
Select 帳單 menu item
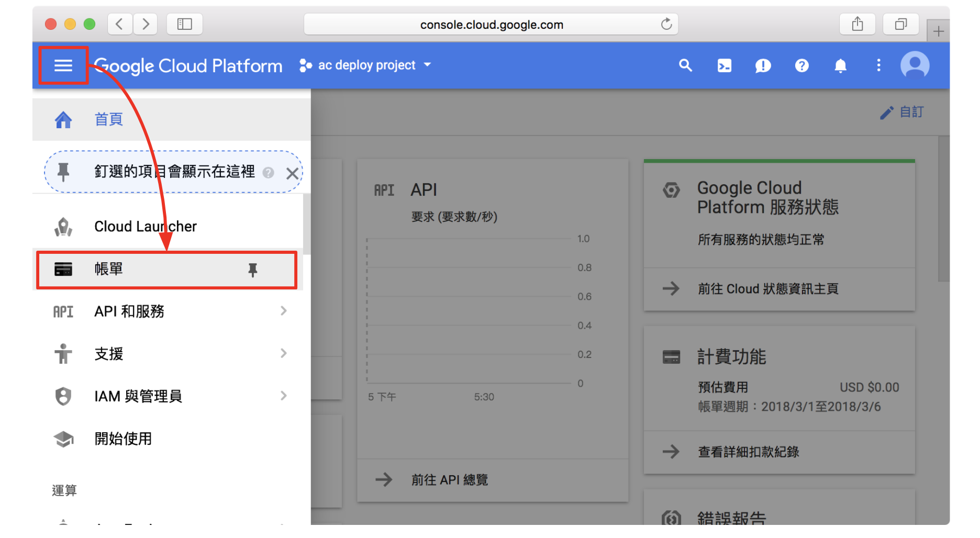(167, 270)
